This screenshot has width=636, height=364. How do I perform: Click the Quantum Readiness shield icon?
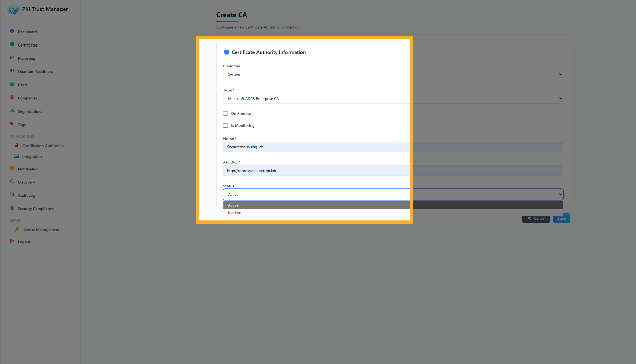(x=12, y=71)
